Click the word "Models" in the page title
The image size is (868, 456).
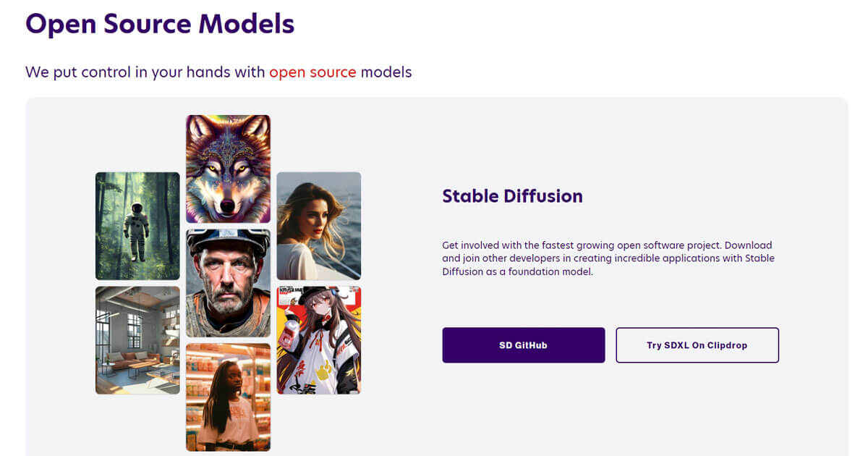pyautogui.click(x=247, y=24)
